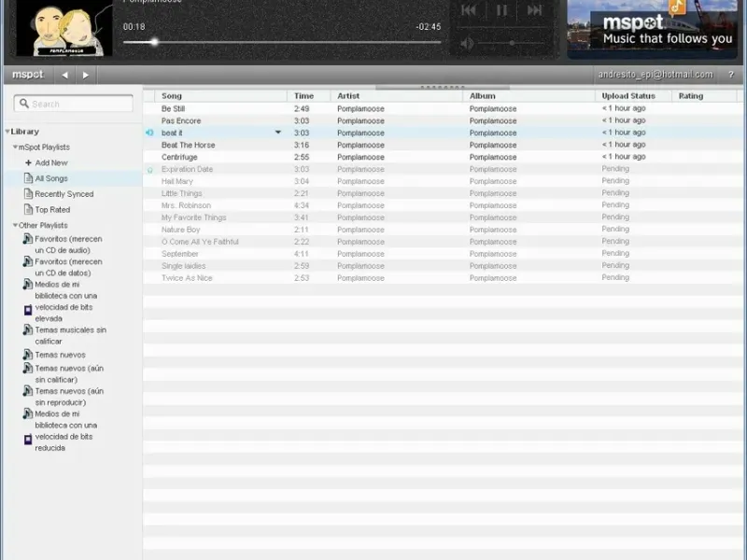The height and width of the screenshot is (560, 747).
Task: Select the pending song Twice As Nice
Action: click(x=187, y=278)
